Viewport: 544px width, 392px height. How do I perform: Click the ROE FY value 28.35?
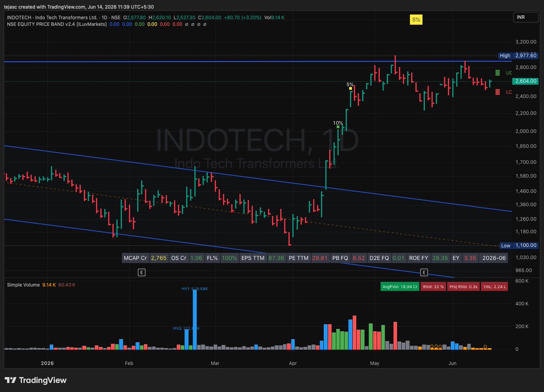click(440, 258)
